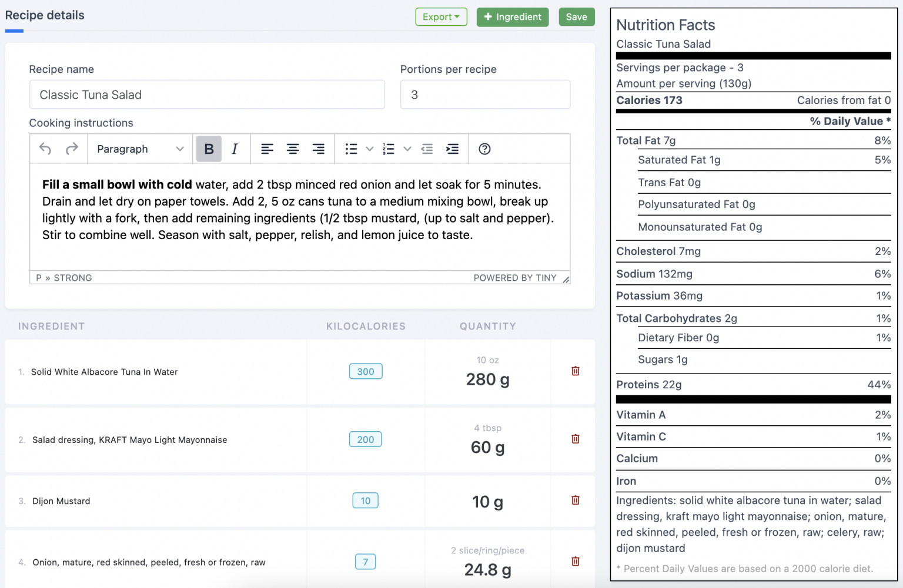Viewport: 903px width, 588px height.
Task: Add a new ingredient
Action: [x=512, y=16]
